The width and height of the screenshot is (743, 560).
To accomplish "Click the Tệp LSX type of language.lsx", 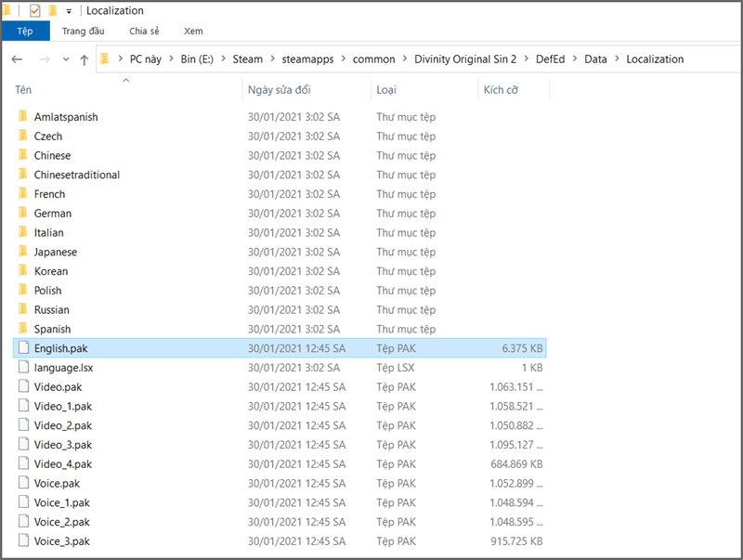I will pos(396,368).
